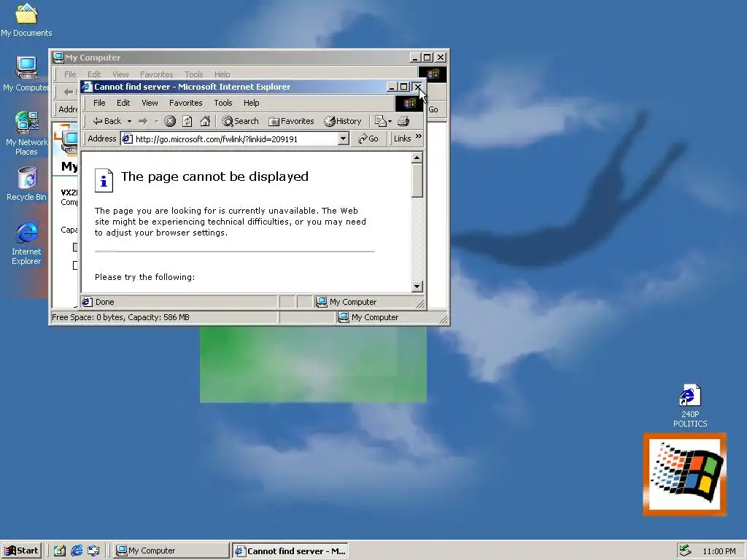The height and width of the screenshot is (560, 747).
Task: Click 'Done' in the status bar
Action: click(104, 302)
